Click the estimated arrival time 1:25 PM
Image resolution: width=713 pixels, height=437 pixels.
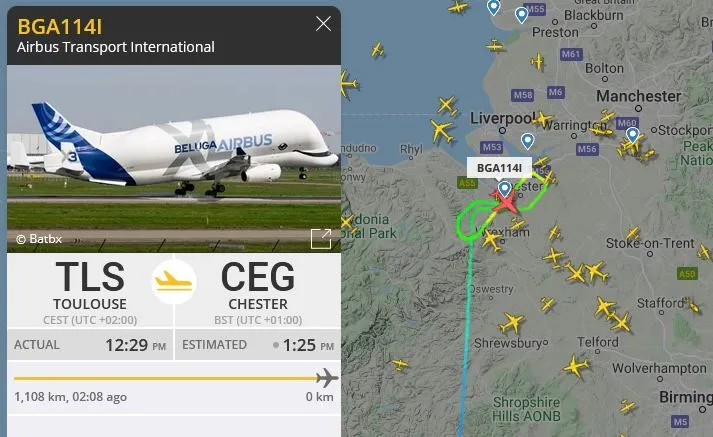(x=308, y=345)
